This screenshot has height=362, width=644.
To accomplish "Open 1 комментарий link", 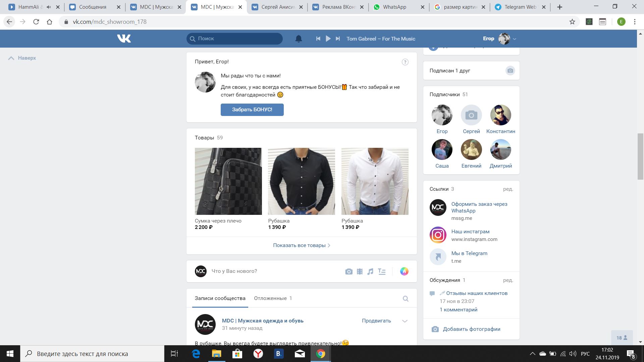I will tap(459, 310).
